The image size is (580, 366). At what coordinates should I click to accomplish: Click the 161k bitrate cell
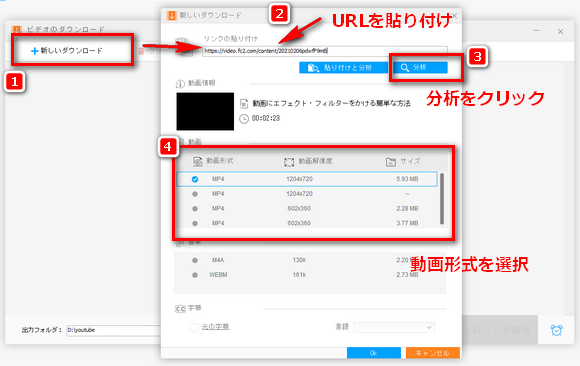299,275
